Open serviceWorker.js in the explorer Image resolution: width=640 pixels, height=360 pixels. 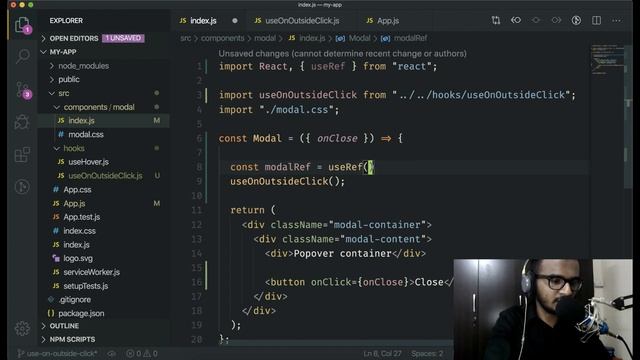click(x=91, y=272)
